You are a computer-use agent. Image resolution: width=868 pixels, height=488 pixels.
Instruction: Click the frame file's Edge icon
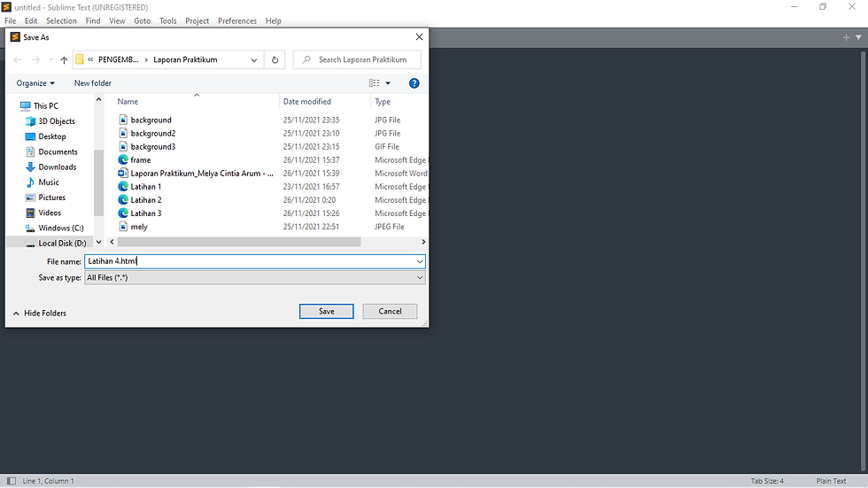point(123,159)
